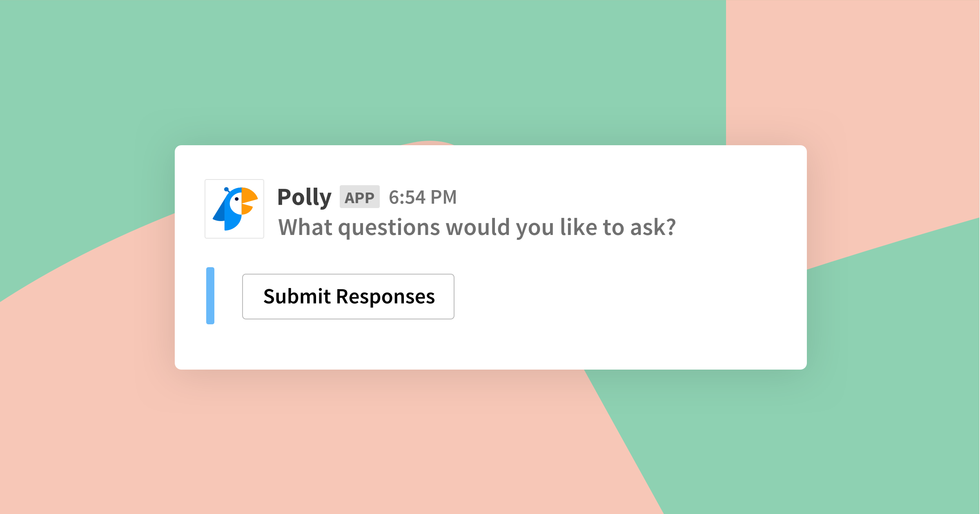Open the Polly parrot avatar

[234, 209]
